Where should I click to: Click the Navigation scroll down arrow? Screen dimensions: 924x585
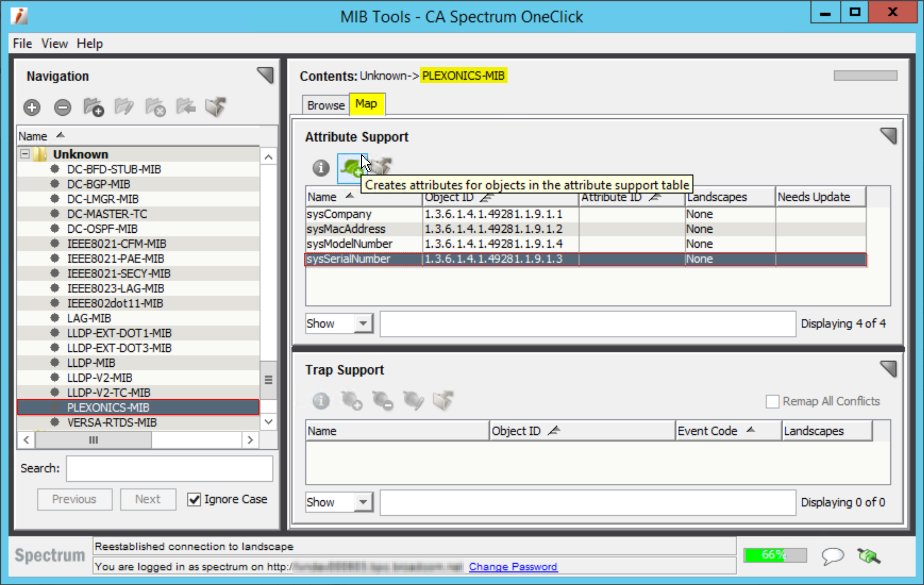tap(268, 422)
